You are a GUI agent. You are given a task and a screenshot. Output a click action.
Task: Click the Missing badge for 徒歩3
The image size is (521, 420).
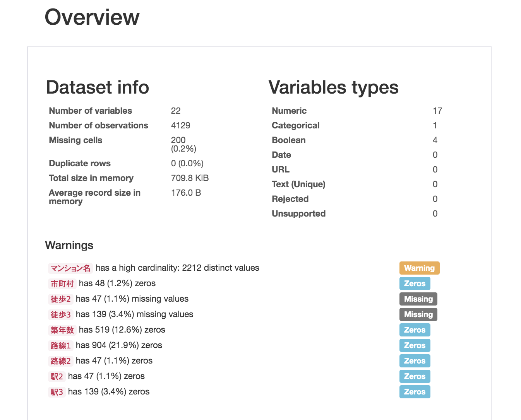(418, 314)
